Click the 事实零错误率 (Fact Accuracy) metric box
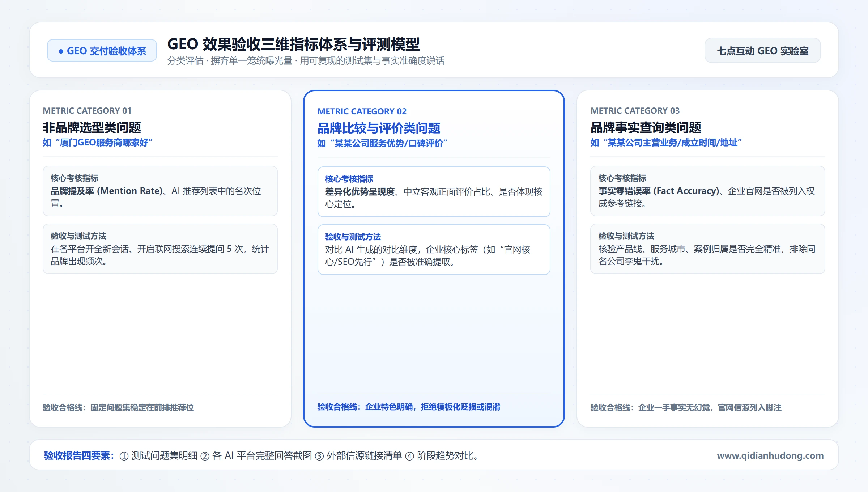 (708, 191)
